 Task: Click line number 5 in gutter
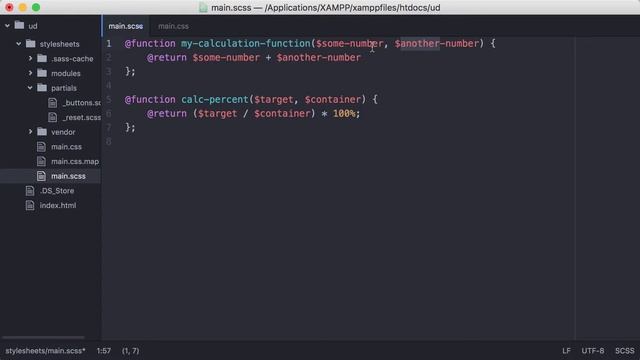(109, 99)
